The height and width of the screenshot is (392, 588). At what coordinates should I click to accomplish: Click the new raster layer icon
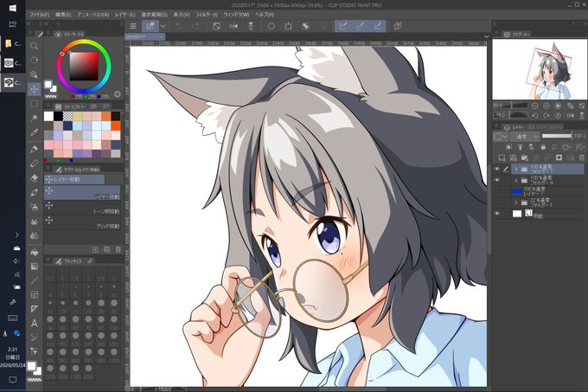tap(502, 157)
